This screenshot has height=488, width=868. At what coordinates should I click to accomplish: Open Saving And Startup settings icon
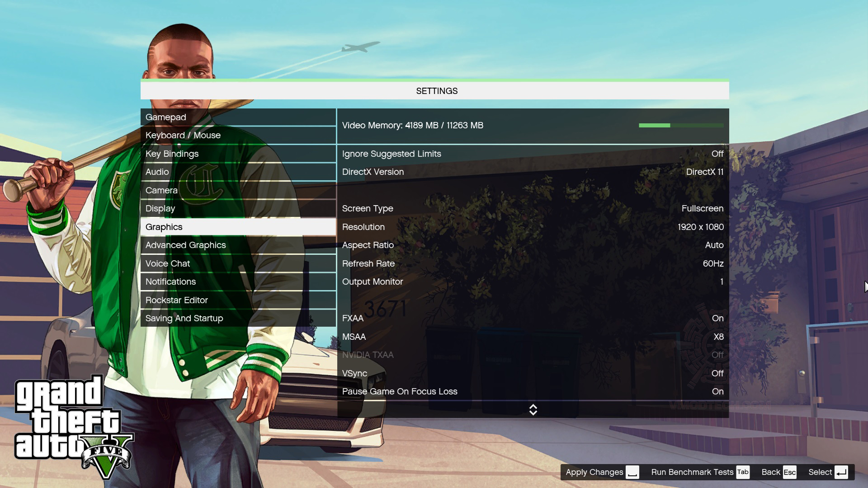coord(184,318)
